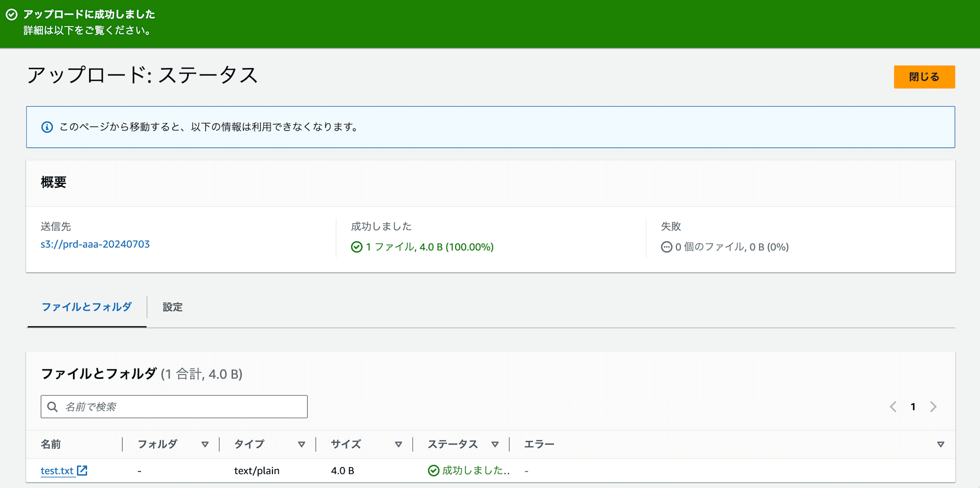Focus the 名前で検索 search field
The height and width of the screenshot is (488, 980).
click(174, 407)
